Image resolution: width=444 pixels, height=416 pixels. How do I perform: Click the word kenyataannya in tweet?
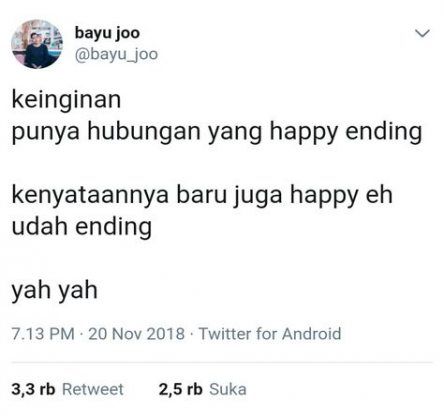point(90,196)
